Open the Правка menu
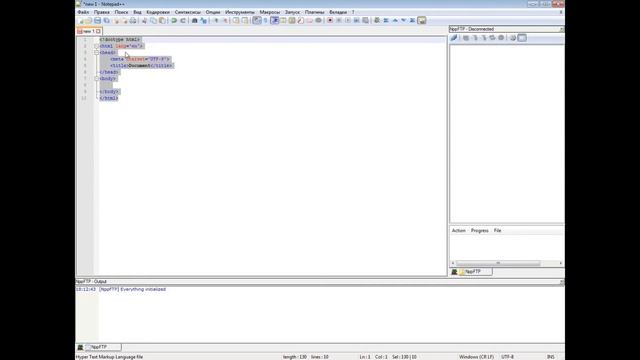Image resolution: width=640 pixels, height=360 pixels. click(x=102, y=12)
